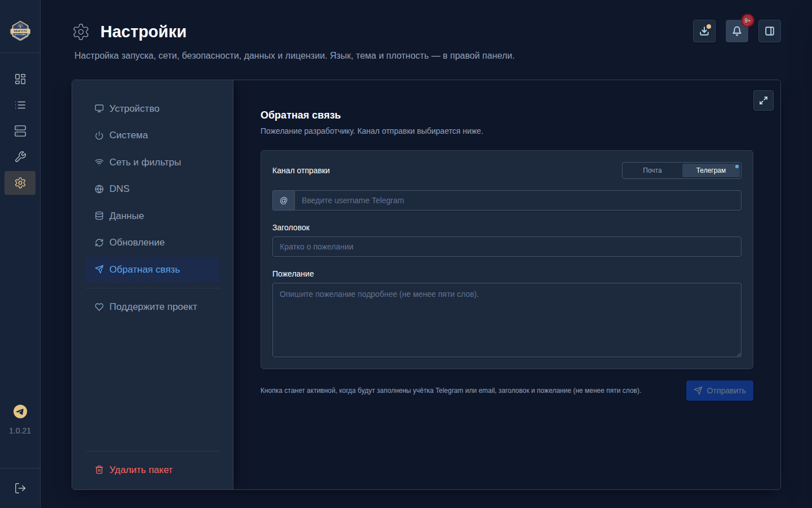This screenshot has width=812, height=508.
Task: Click the logout icon at sidebar bottom
Action: (x=20, y=488)
